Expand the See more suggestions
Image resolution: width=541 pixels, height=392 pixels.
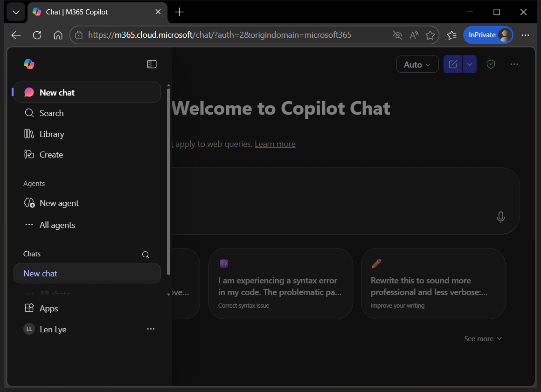[x=483, y=338]
